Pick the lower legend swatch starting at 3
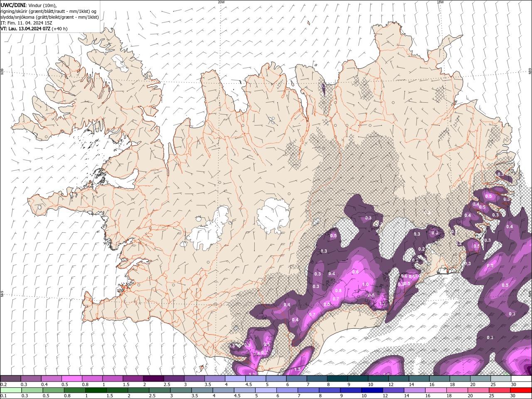Viewport: 532px width, 399px height. (x=181, y=390)
